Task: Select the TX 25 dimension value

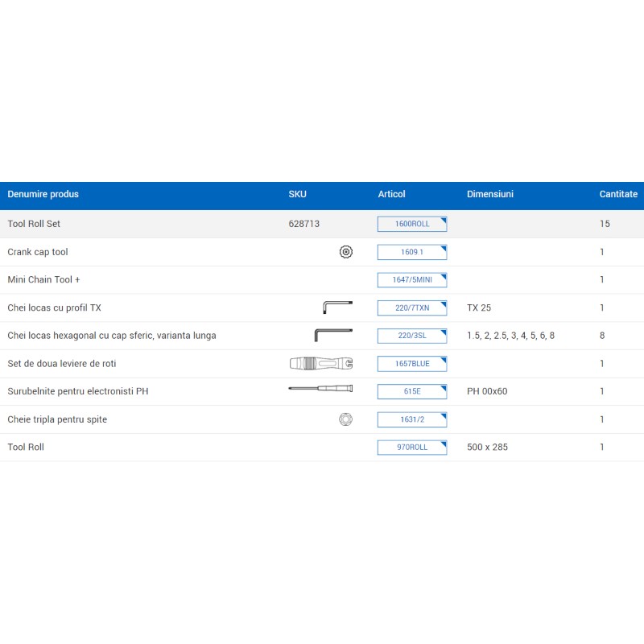Action: (479, 308)
